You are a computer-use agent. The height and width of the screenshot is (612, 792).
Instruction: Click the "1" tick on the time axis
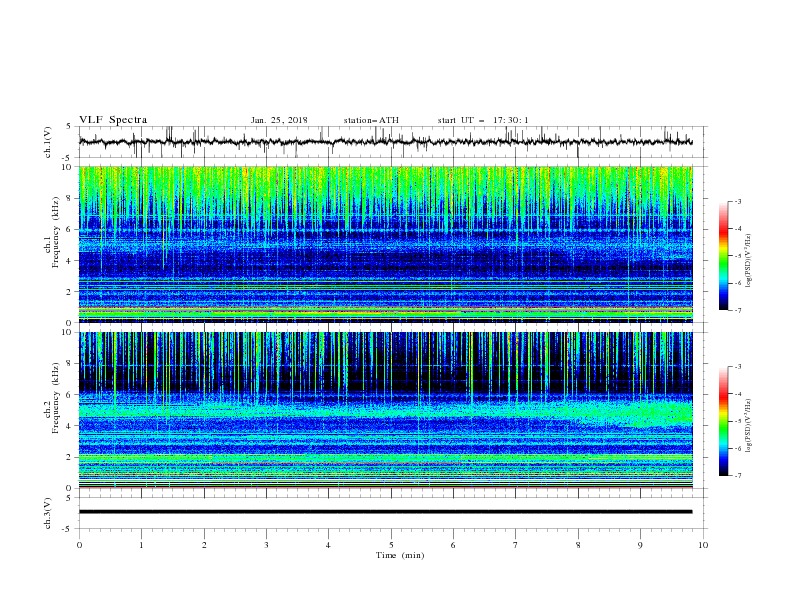coord(141,545)
